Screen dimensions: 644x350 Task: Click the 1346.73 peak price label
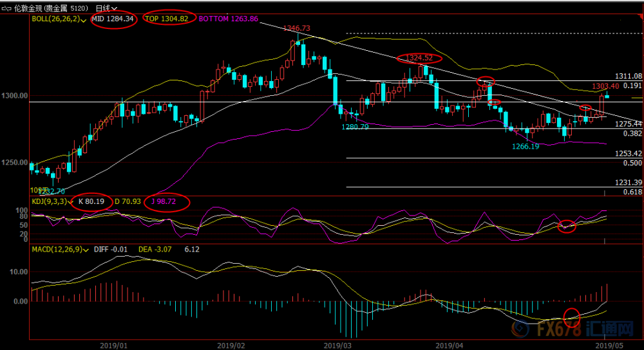pos(296,28)
